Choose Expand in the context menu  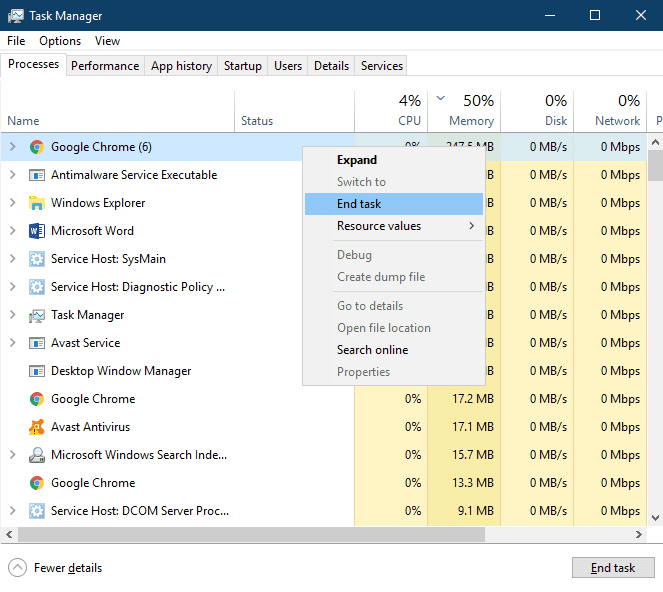click(394, 160)
